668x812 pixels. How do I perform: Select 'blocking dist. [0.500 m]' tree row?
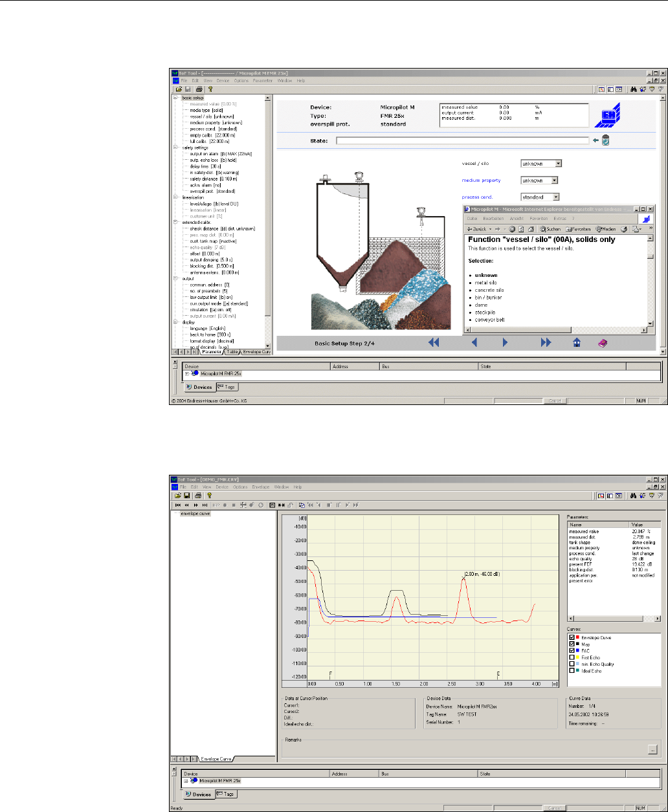[x=214, y=266]
